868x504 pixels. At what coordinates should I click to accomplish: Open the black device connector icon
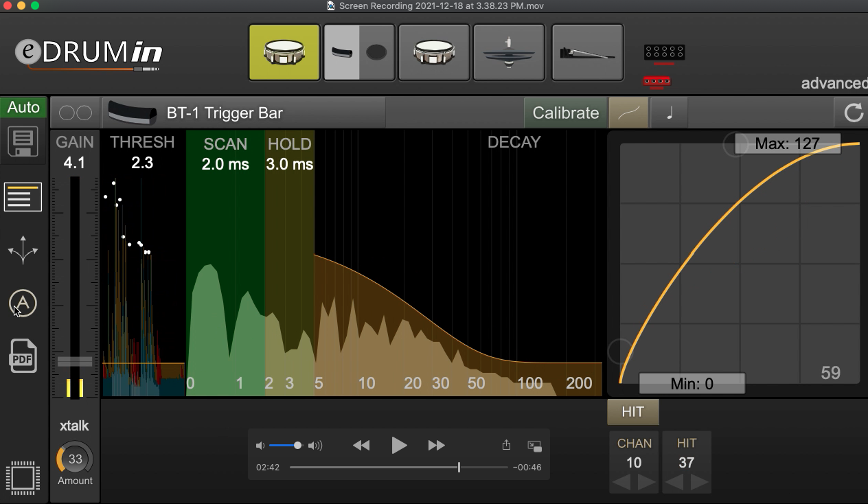(x=664, y=52)
